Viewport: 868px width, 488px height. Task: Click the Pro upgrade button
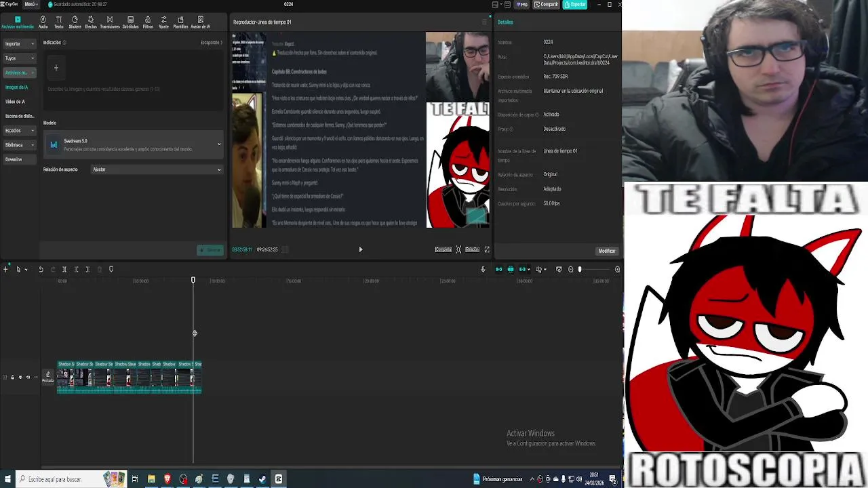click(x=522, y=4)
